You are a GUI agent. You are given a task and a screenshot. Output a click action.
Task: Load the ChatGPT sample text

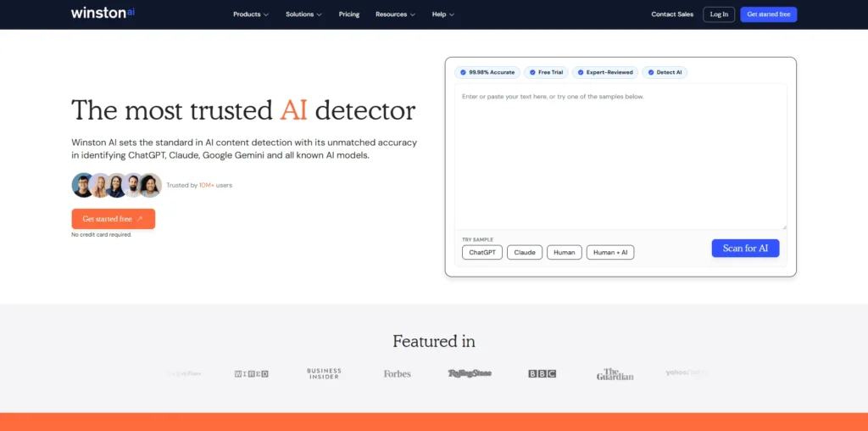tap(482, 252)
